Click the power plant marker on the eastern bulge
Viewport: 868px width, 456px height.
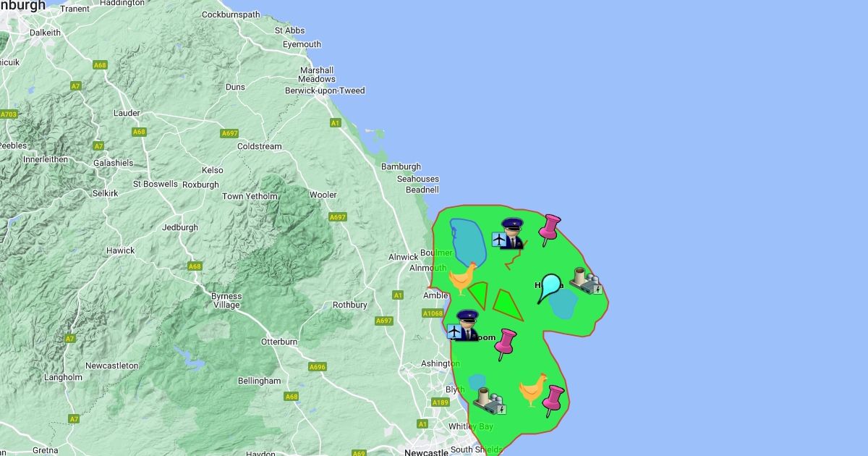pyautogui.click(x=585, y=281)
